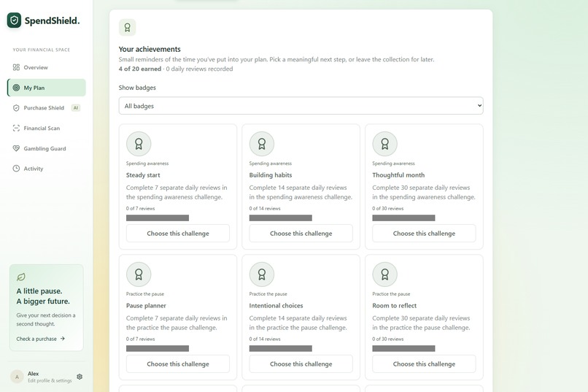Click Spending awareness label above Steady start
Viewport: 588px width, 392px height.
[147, 164]
